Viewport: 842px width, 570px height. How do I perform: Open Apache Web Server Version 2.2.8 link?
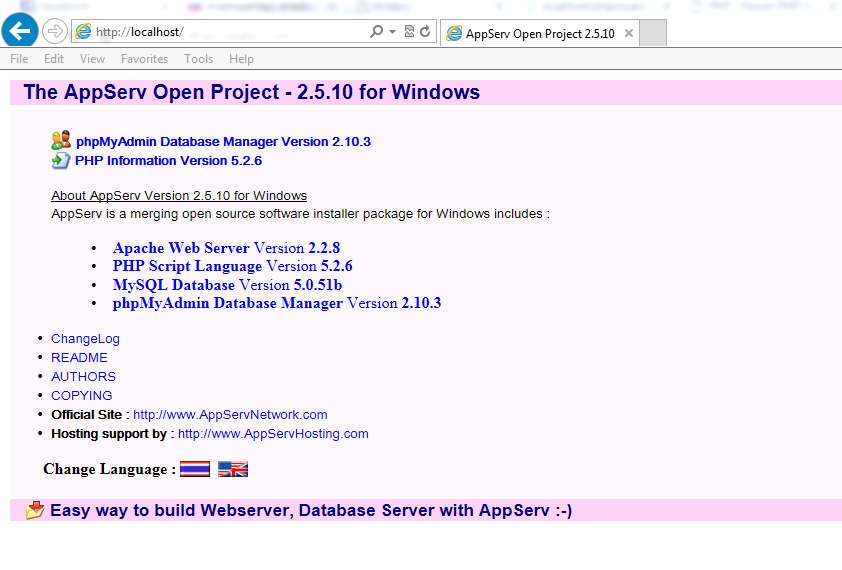pyautogui.click(x=226, y=248)
